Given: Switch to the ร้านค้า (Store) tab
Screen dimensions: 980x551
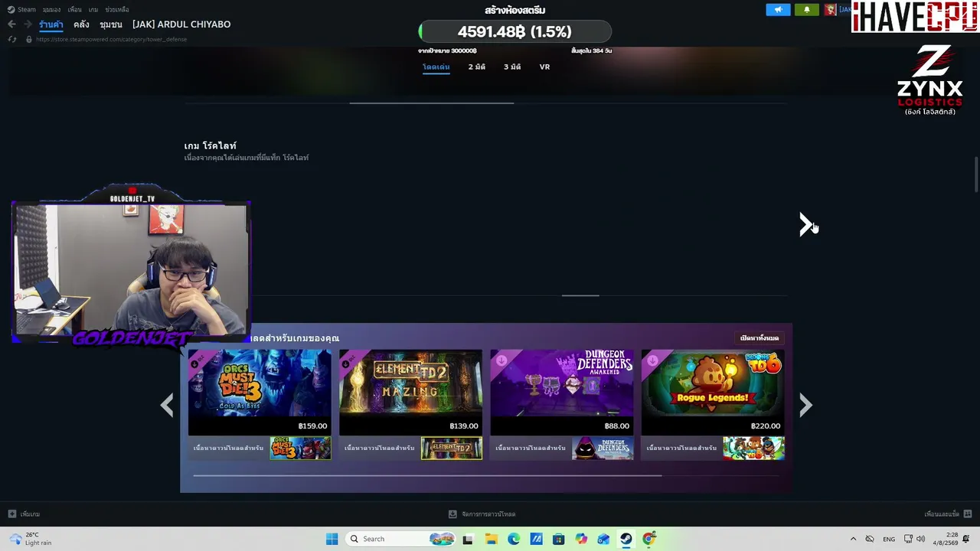Looking at the screenshot, I should [51, 24].
